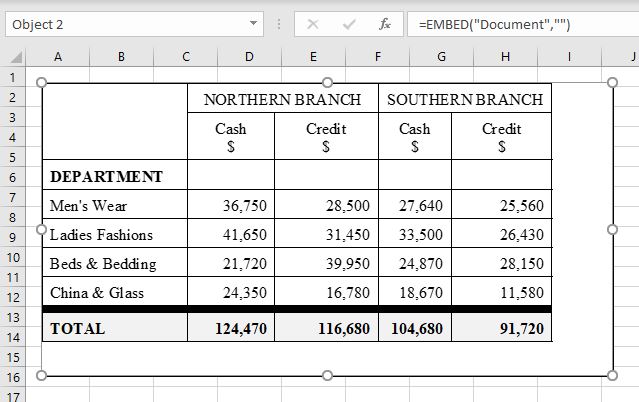The height and width of the screenshot is (402, 639).
Task: Click the top-center resize handle of the object
Action: point(327,82)
